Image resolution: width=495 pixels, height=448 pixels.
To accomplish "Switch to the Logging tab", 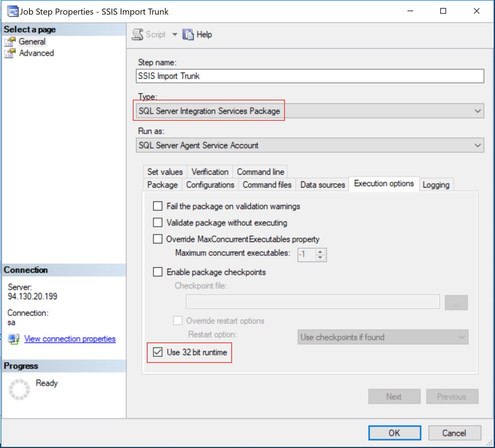I will tap(436, 185).
